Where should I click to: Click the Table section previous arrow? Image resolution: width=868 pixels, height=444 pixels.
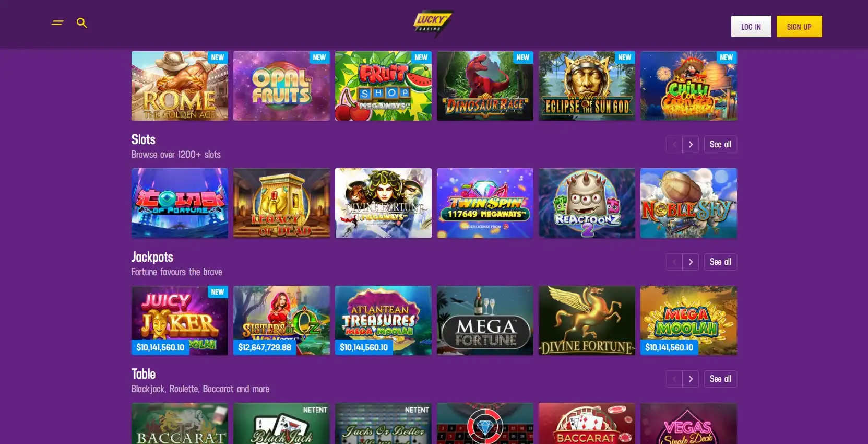[x=674, y=379]
